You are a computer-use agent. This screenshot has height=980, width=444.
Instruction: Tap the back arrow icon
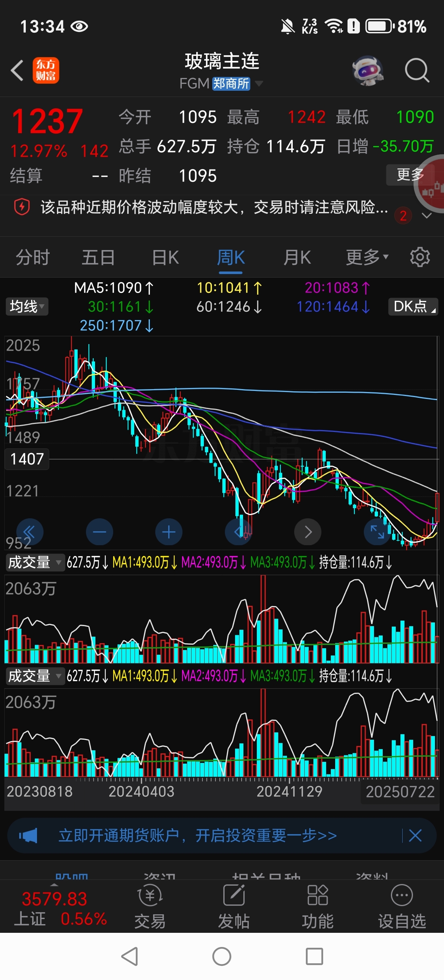[17, 70]
